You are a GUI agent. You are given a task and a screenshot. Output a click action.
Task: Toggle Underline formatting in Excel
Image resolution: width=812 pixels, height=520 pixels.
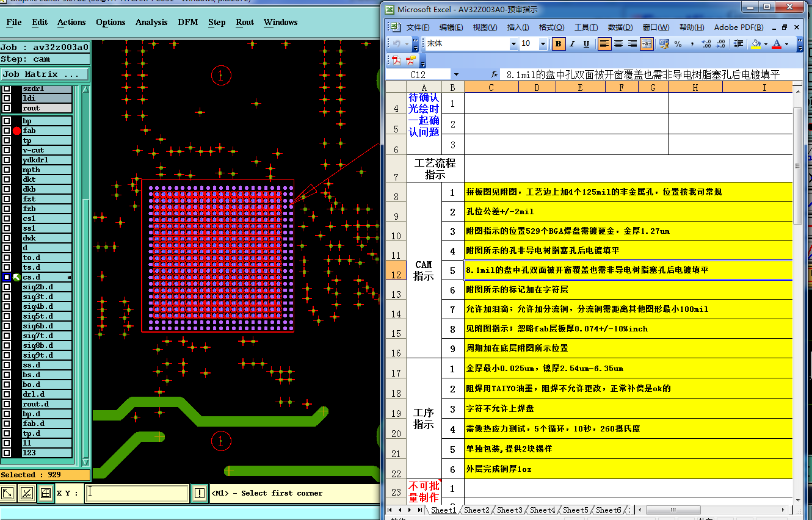586,44
